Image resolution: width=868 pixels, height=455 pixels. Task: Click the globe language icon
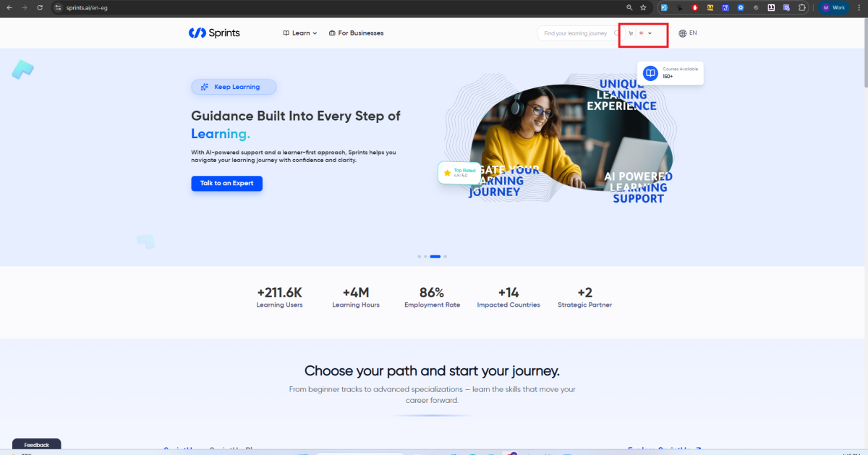coord(683,33)
